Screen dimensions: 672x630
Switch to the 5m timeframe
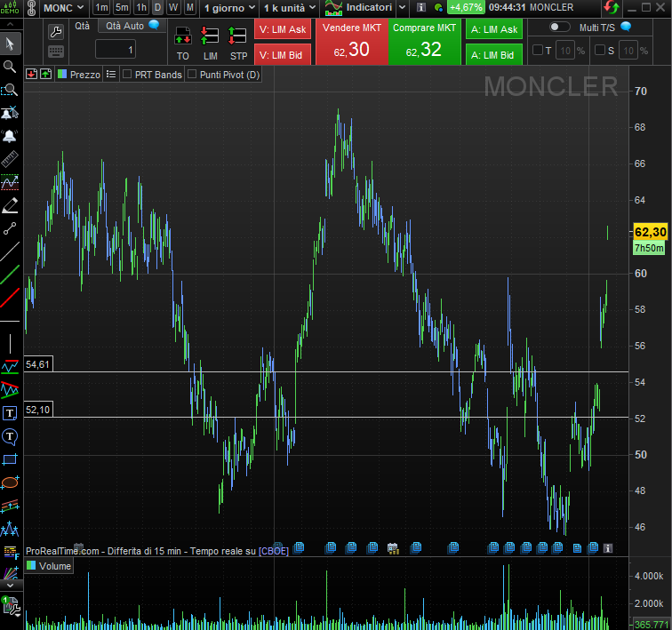122,8
